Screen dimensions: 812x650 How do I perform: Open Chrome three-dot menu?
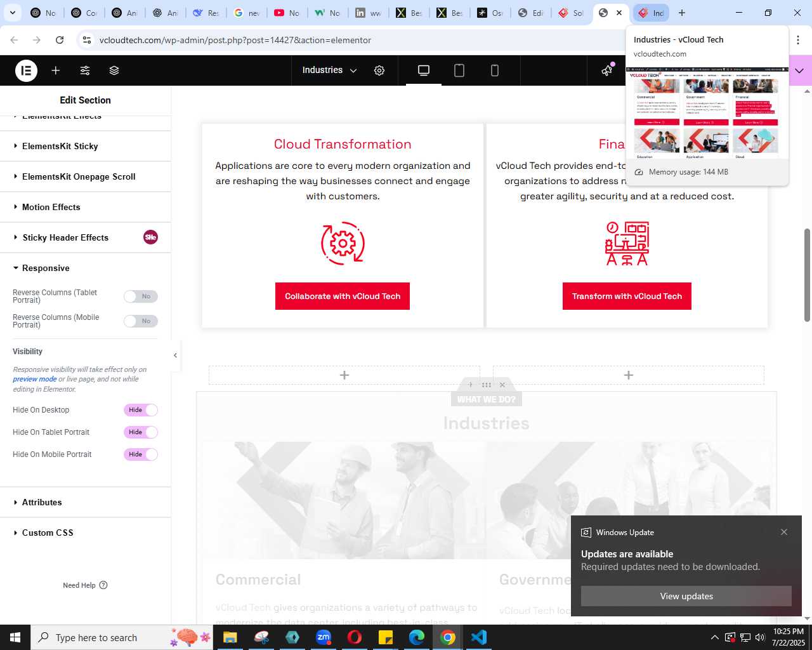click(x=798, y=40)
